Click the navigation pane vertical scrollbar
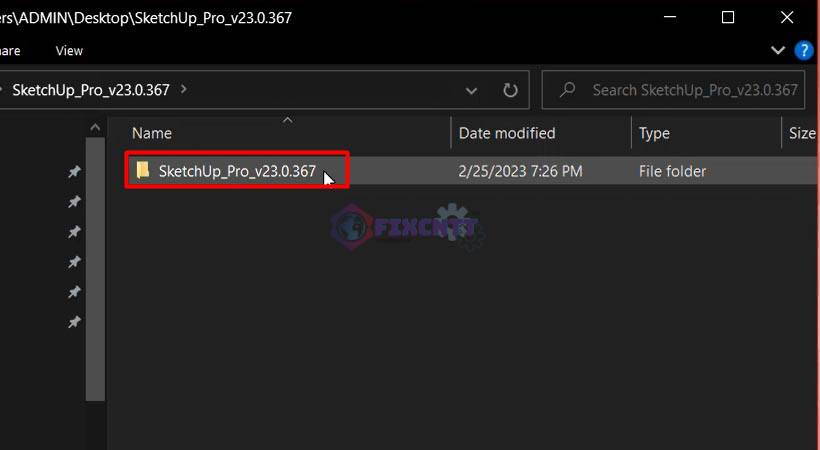This screenshot has width=820, height=450. (x=95, y=269)
